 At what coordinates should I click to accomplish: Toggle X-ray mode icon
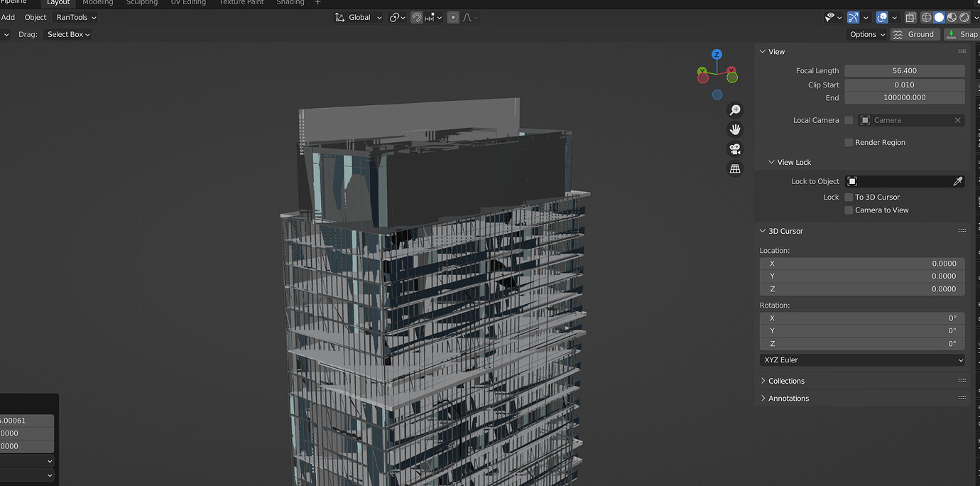click(x=910, y=17)
